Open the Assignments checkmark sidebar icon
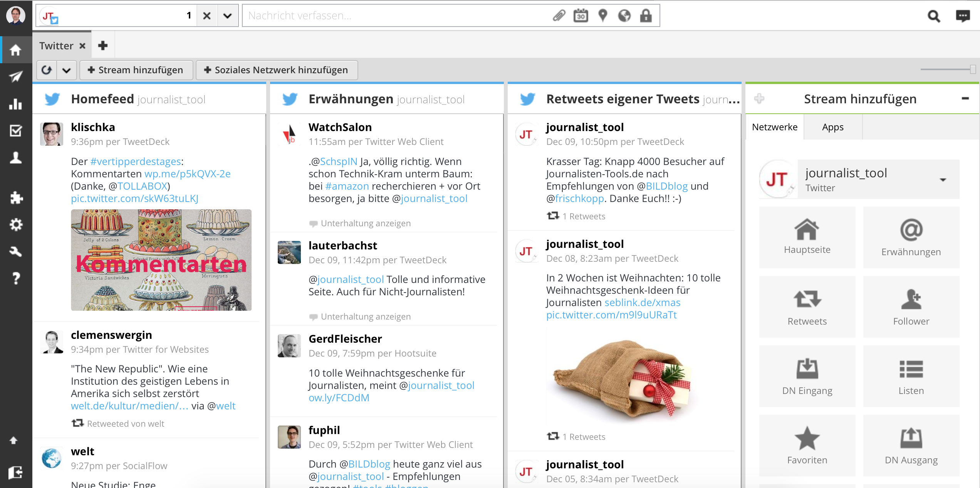The width and height of the screenshot is (980, 488). point(16,131)
